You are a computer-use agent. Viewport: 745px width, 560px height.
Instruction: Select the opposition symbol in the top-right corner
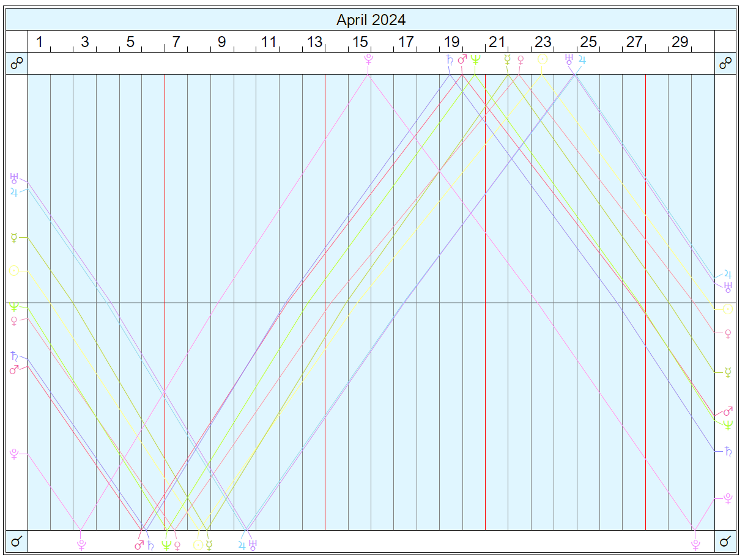[x=725, y=64]
